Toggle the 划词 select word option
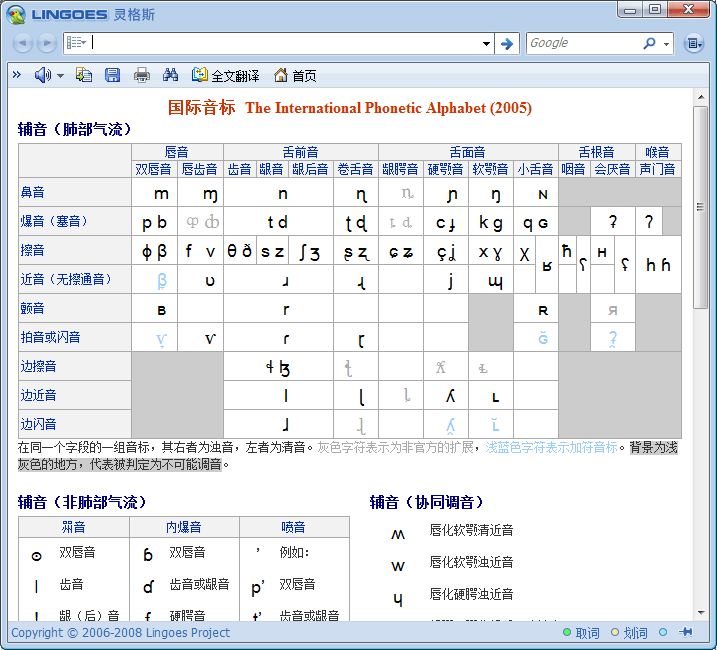The image size is (717, 650). [629, 633]
